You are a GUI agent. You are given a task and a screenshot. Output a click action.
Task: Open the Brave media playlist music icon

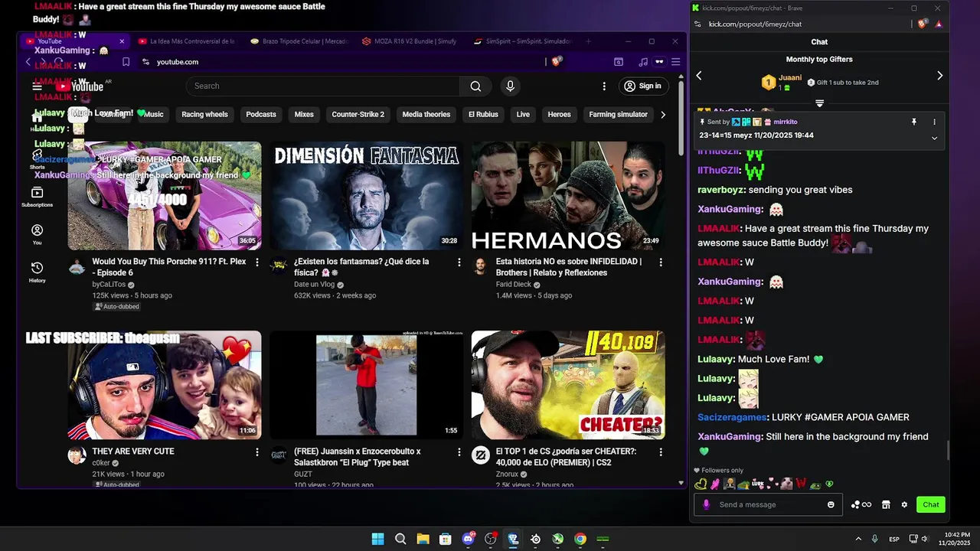643,62
